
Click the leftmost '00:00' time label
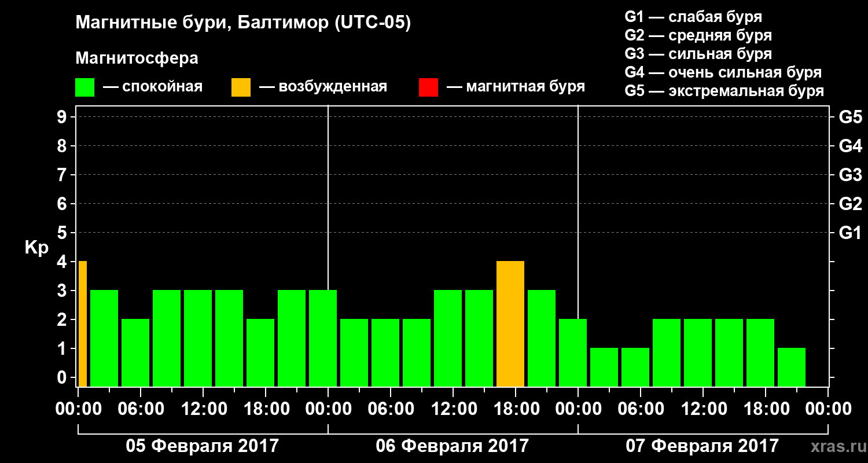[79, 409]
